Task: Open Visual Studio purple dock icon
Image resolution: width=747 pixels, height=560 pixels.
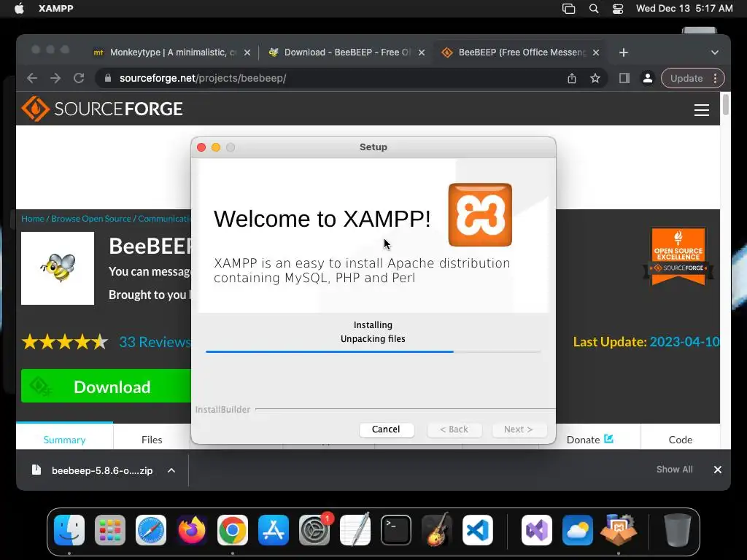Action: tap(537, 530)
